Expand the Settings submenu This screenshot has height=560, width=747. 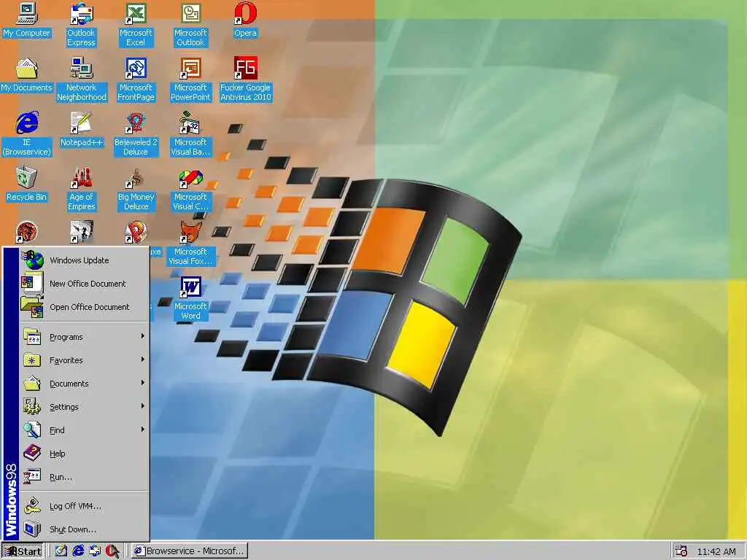click(x=85, y=407)
